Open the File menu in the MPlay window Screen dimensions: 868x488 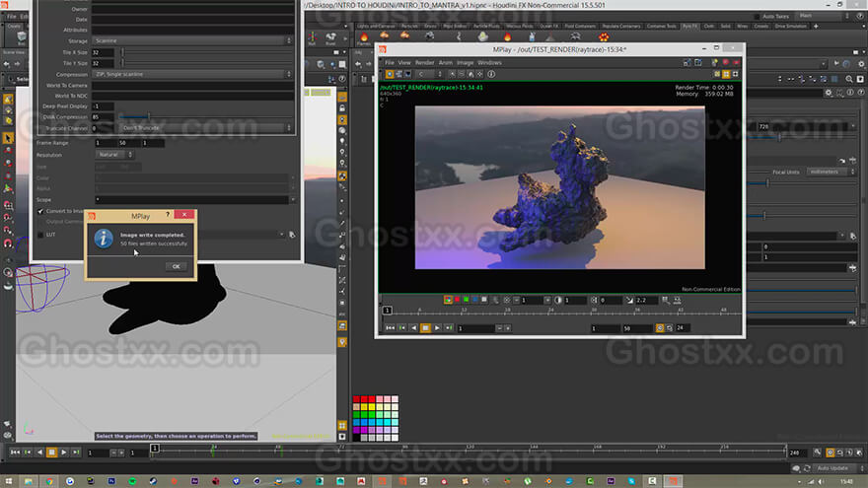[390, 63]
